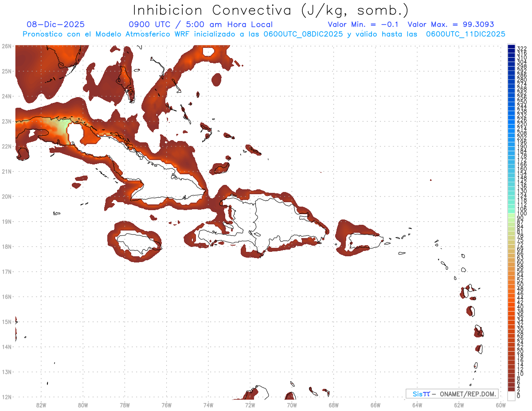
Task: Click the legend value "100"
Action: click(x=522, y=213)
